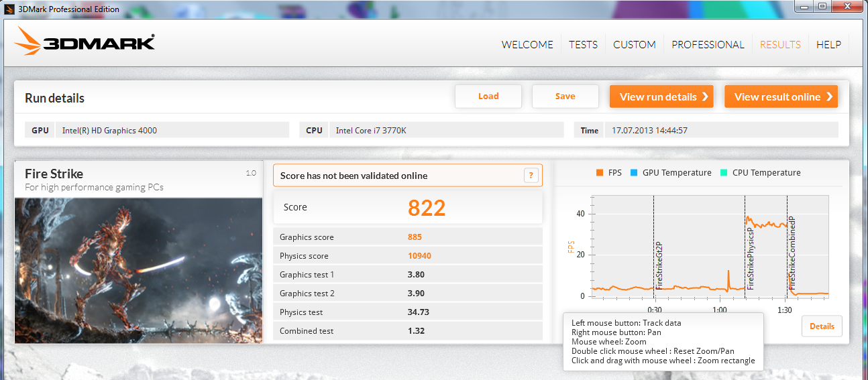The height and width of the screenshot is (380, 868).
Task: Click the Combined test value 1.32
Action: coord(417,331)
